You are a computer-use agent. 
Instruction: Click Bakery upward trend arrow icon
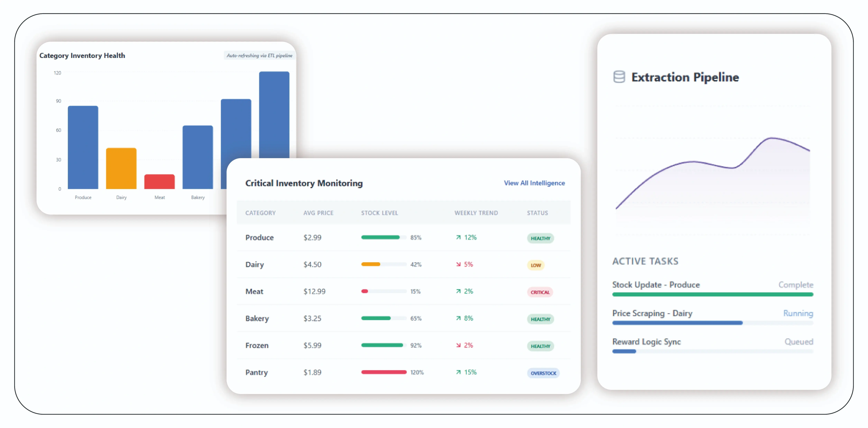click(458, 318)
